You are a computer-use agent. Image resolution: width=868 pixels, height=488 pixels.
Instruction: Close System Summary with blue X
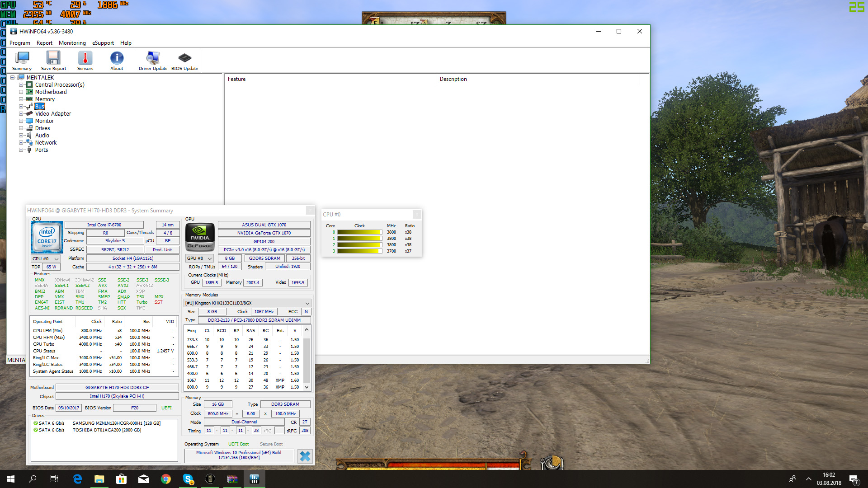[305, 456]
